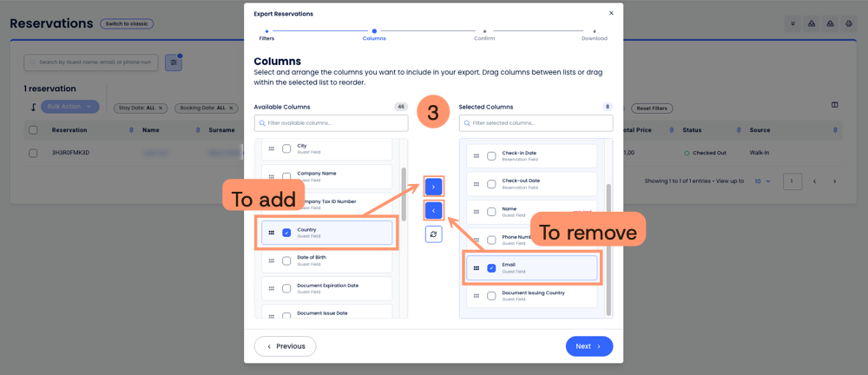Click the sort order arrow beside Bulk Action
868x375 pixels.
coord(33,107)
